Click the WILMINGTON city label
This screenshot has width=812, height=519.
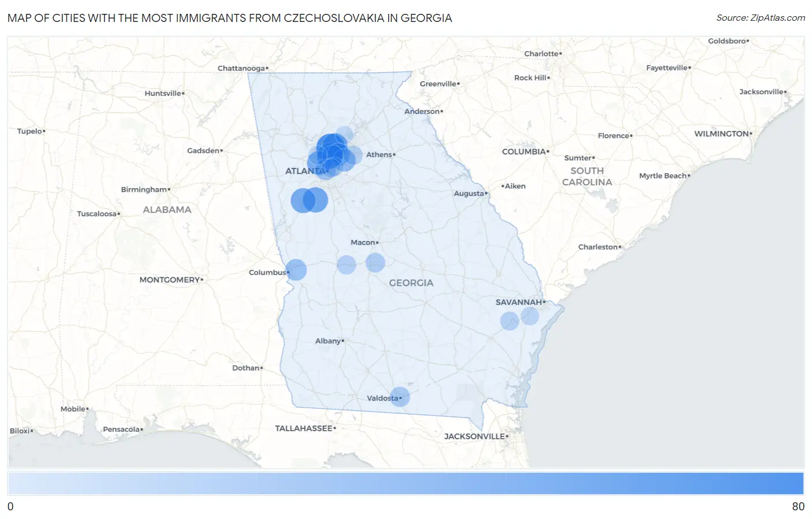tap(721, 134)
